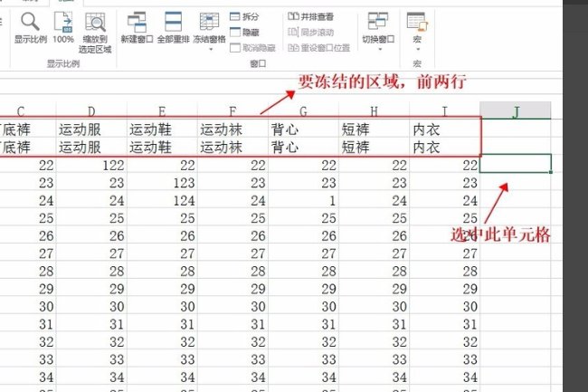Click second-row 运动鞋 cell in column E
Screen dimensions: 588x392
162,148
